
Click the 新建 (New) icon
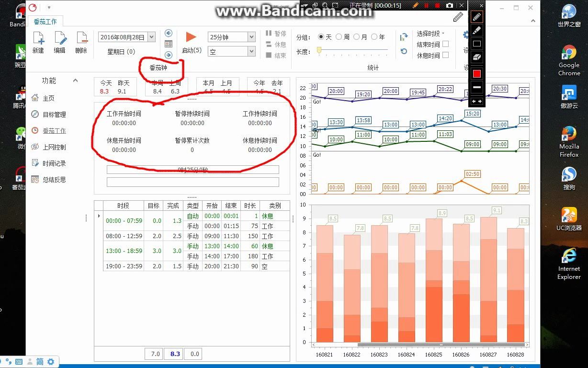click(x=38, y=38)
